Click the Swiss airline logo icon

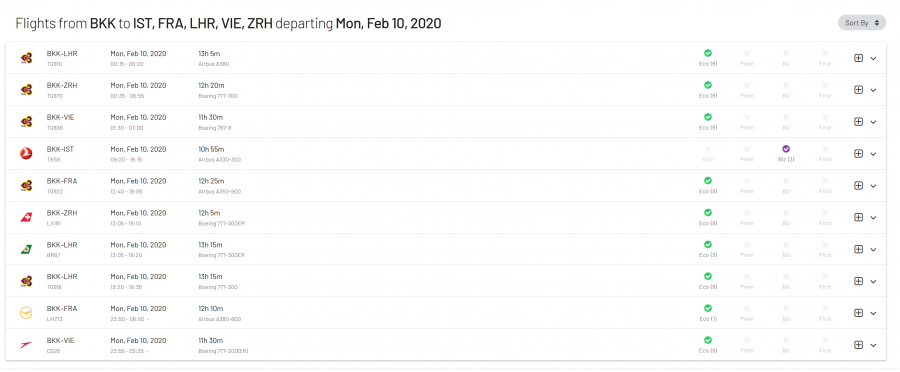26,218
